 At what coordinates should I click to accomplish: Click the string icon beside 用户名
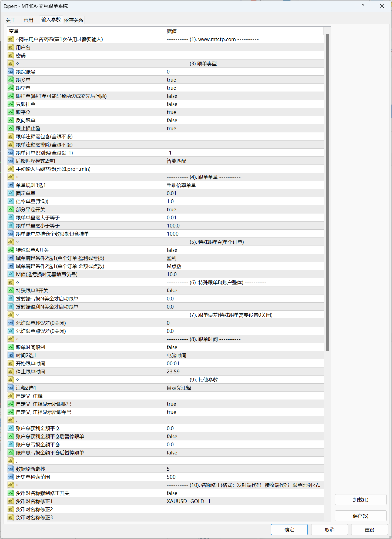pyautogui.click(x=11, y=47)
